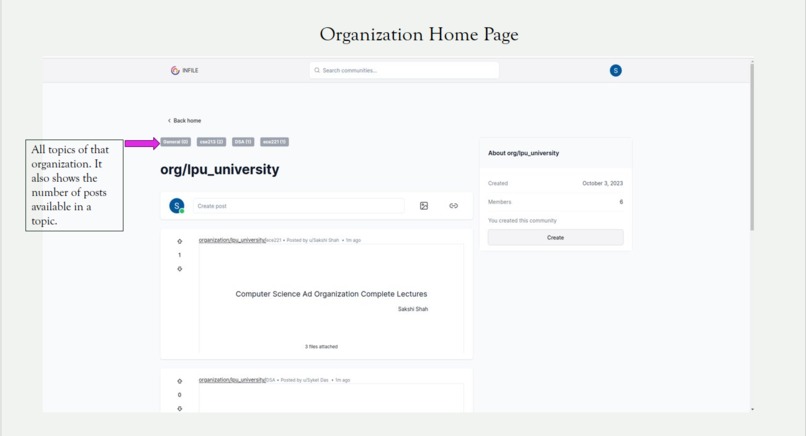The height and width of the screenshot is (436, 806).
Task: Click the attach link icon in Create post
Action: pyautogui.click(x=453, y=206)
